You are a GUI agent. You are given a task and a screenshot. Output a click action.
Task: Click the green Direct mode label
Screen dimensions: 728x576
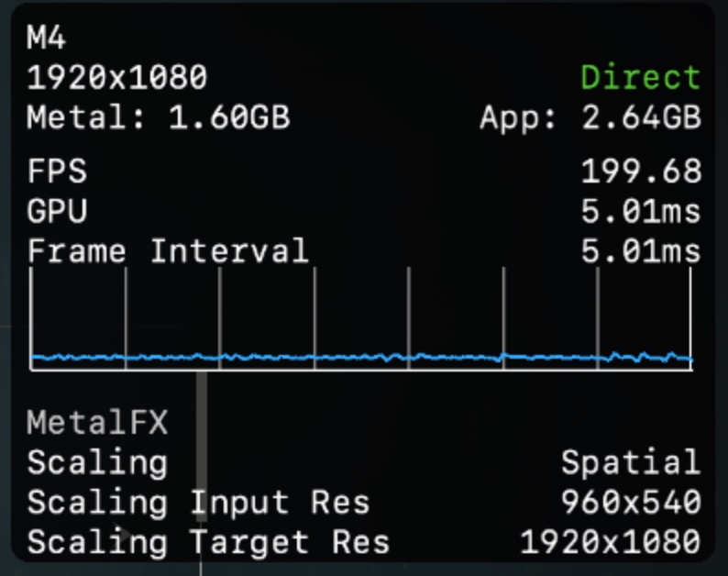tap(641, 77)
